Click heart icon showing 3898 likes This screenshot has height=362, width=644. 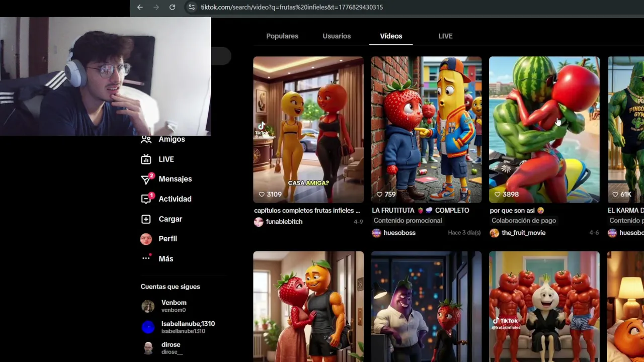[x=497, y=194]
